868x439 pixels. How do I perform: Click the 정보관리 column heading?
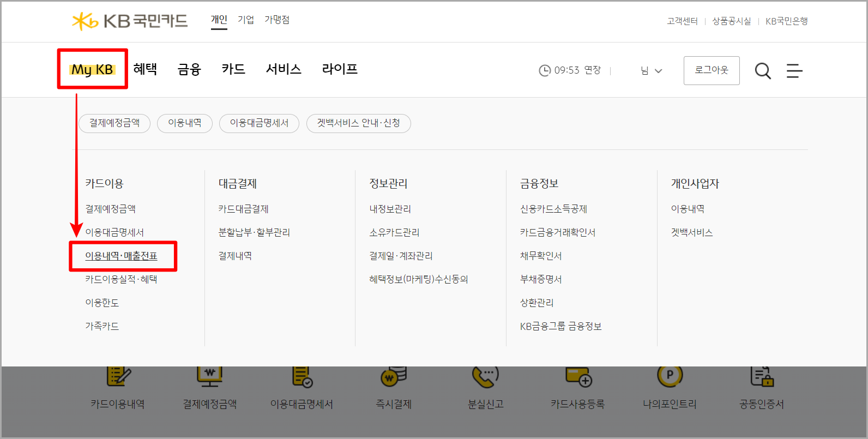click(x=388, y=184)
